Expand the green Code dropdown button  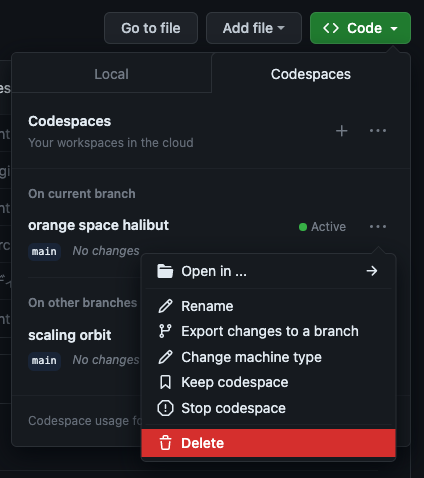pos(360,28)
